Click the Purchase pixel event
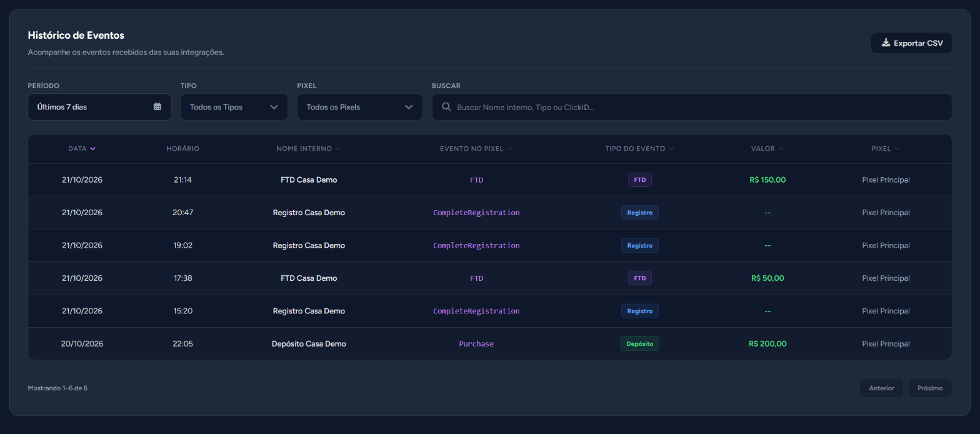The image size is (980, 434). point(476,344)
